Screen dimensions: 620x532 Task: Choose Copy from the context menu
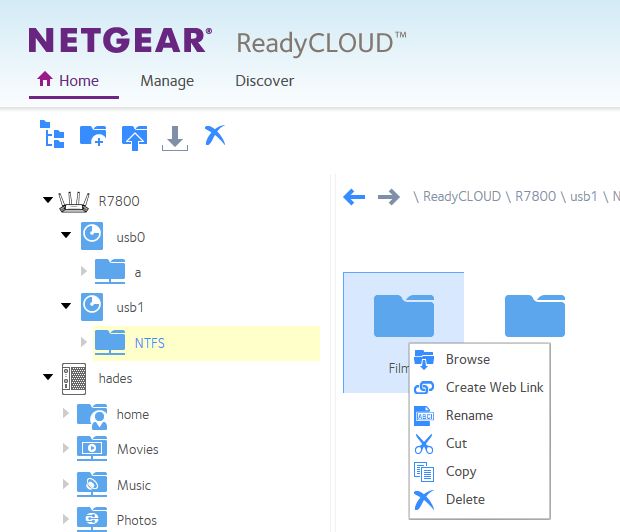[480, 471]
